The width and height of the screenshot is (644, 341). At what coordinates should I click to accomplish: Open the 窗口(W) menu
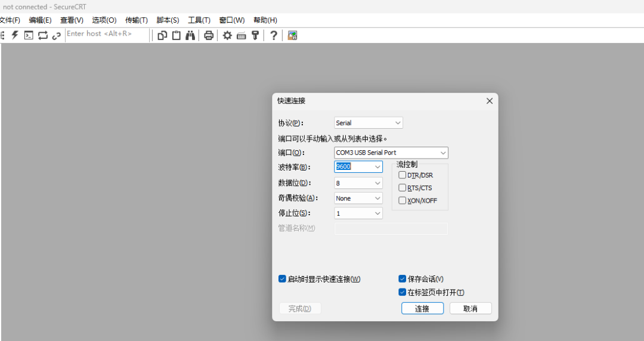(x=231, y=20)
